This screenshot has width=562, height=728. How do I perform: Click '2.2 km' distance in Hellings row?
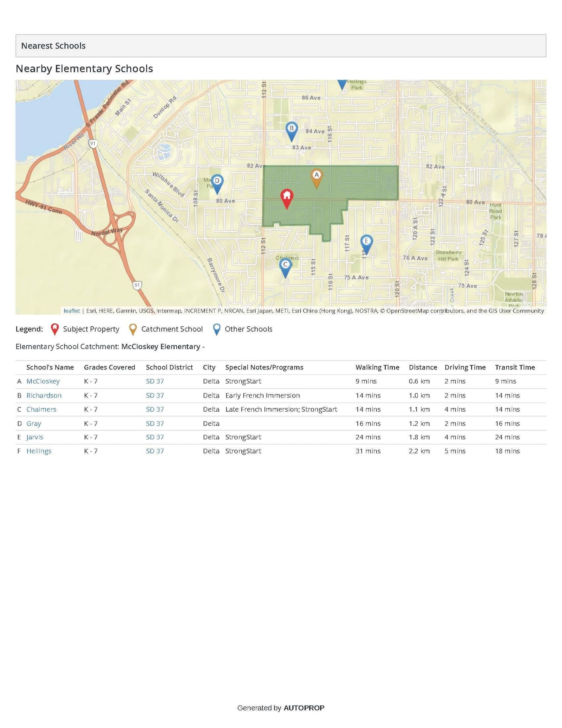click(419, 451)
